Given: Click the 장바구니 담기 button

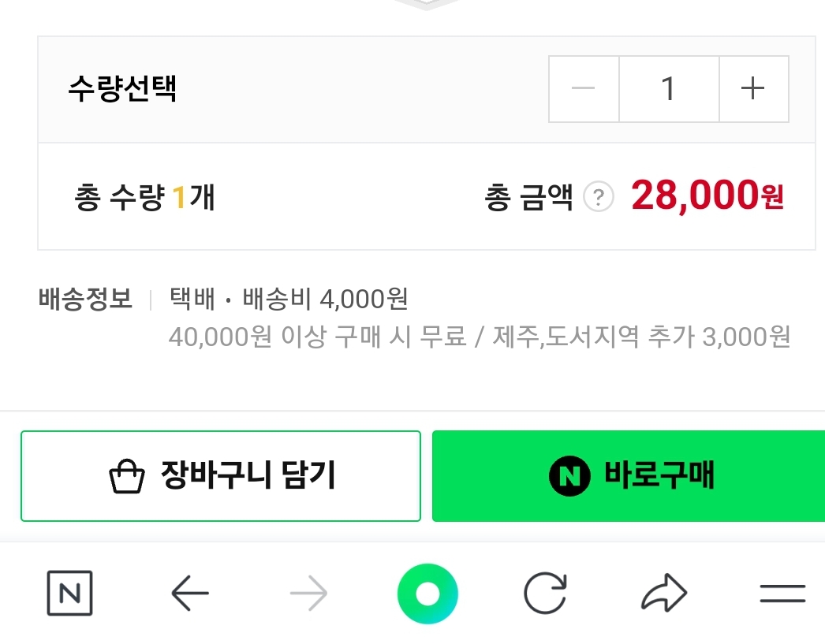Looking at the screenshot, I should [x=221, y=475].
